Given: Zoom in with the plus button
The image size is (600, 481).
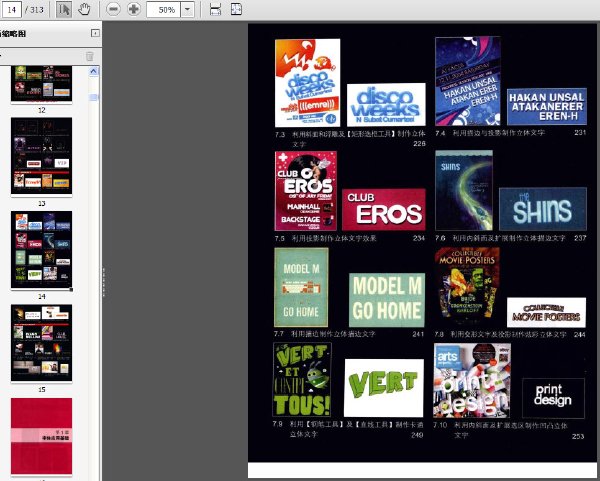Looking at the screenshot, I should [x=134, y=9].
